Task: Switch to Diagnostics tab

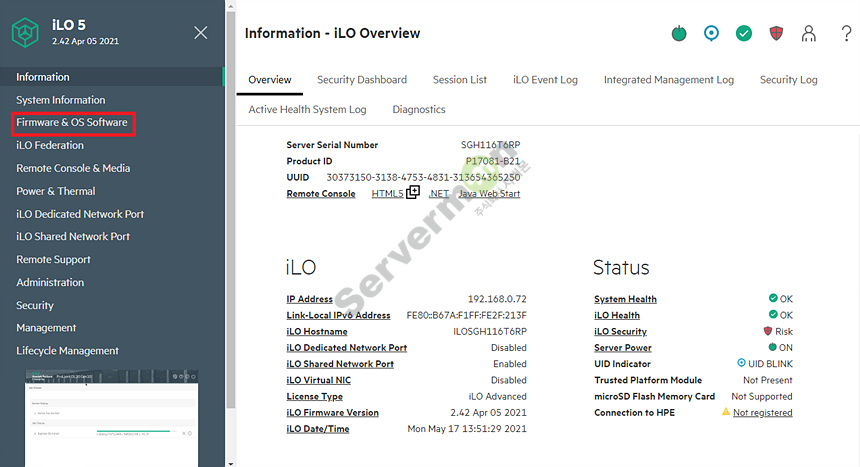Action: (419, 110)
